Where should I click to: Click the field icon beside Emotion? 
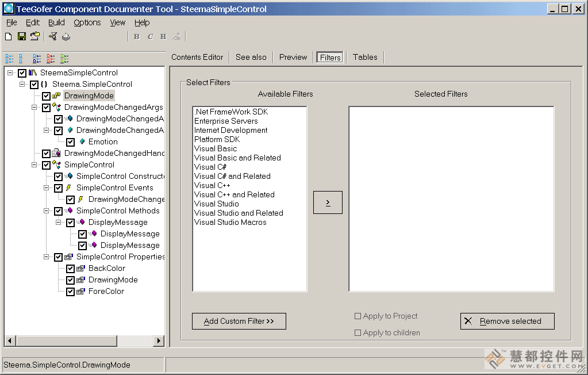(x=82, y=142)
